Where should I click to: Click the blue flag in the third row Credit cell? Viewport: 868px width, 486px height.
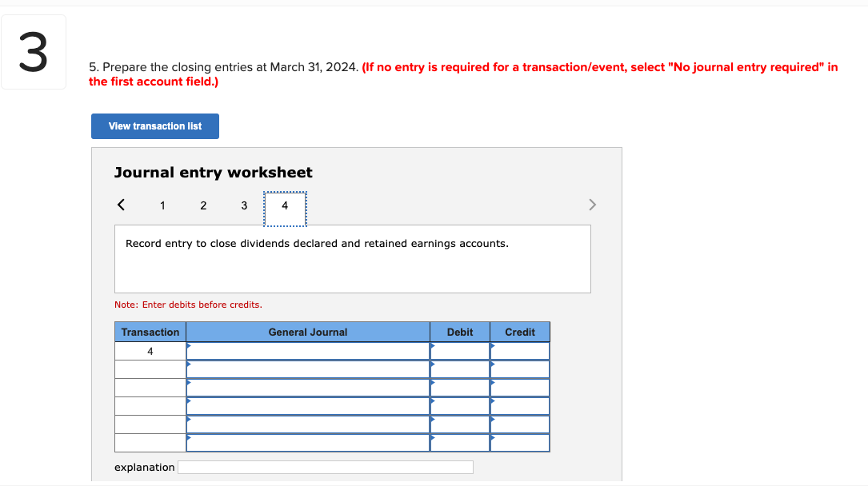coord(494,383)
